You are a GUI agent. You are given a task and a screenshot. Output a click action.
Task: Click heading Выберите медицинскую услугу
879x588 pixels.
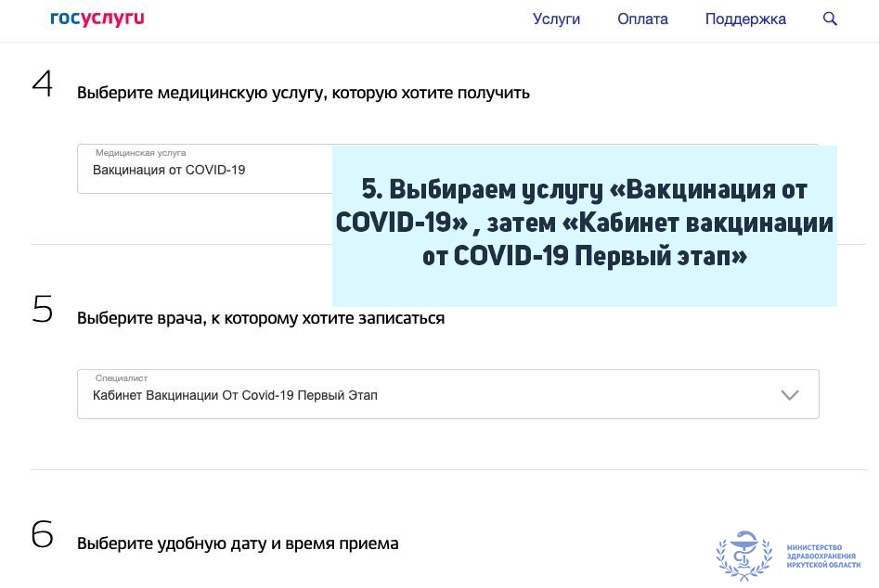[303, 93]
